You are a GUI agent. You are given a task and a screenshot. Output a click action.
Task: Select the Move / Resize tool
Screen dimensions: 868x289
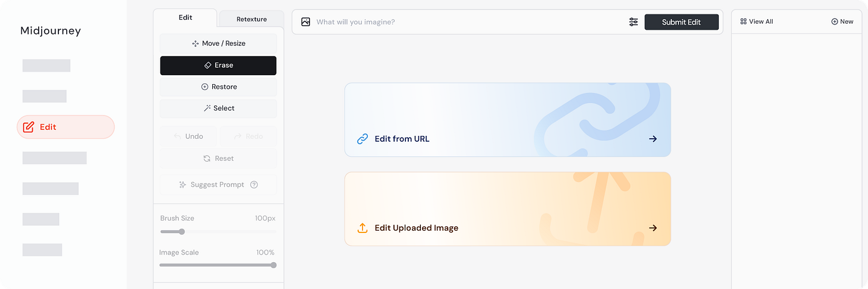click(x=218, y=43)
